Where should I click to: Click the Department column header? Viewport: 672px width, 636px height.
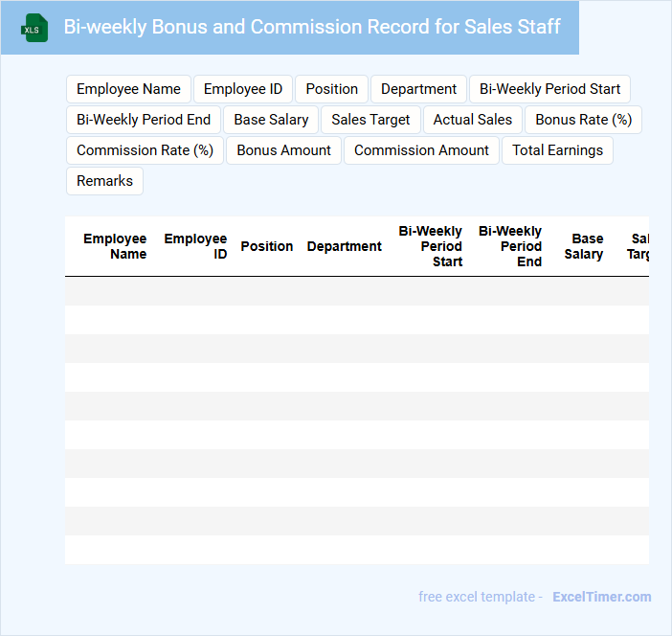tap(345, 246)
